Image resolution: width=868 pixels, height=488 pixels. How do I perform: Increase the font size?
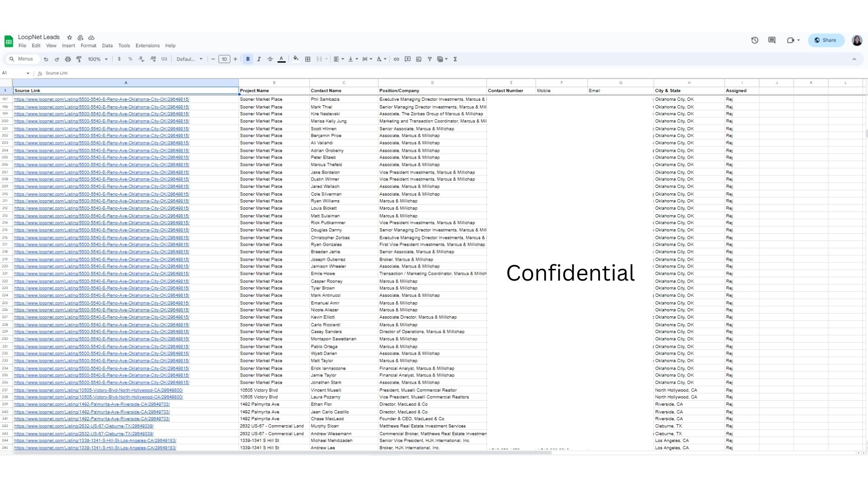click(x=235, y=59)
